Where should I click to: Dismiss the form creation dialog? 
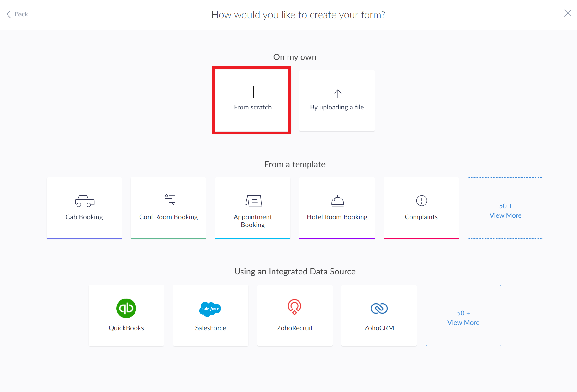click(568, 13)
